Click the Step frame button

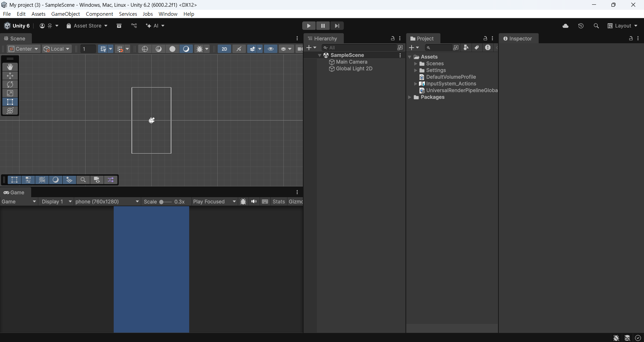point(337,26)
